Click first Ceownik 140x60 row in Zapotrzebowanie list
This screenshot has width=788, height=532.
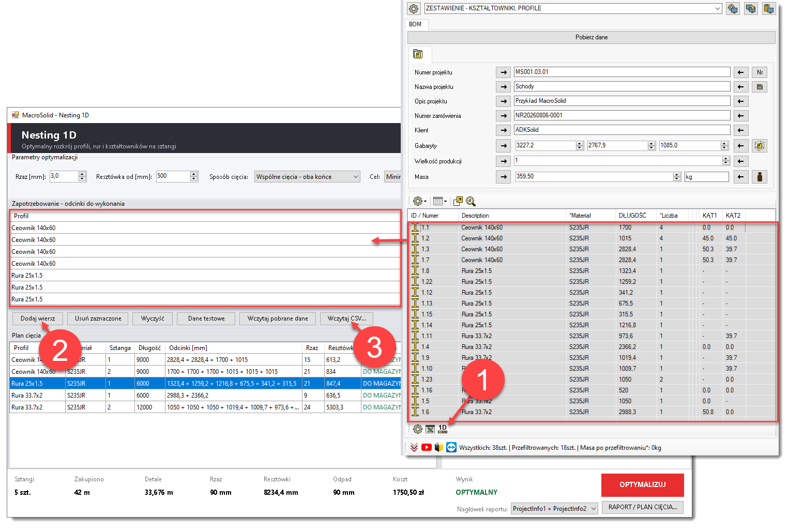point(205,228)
